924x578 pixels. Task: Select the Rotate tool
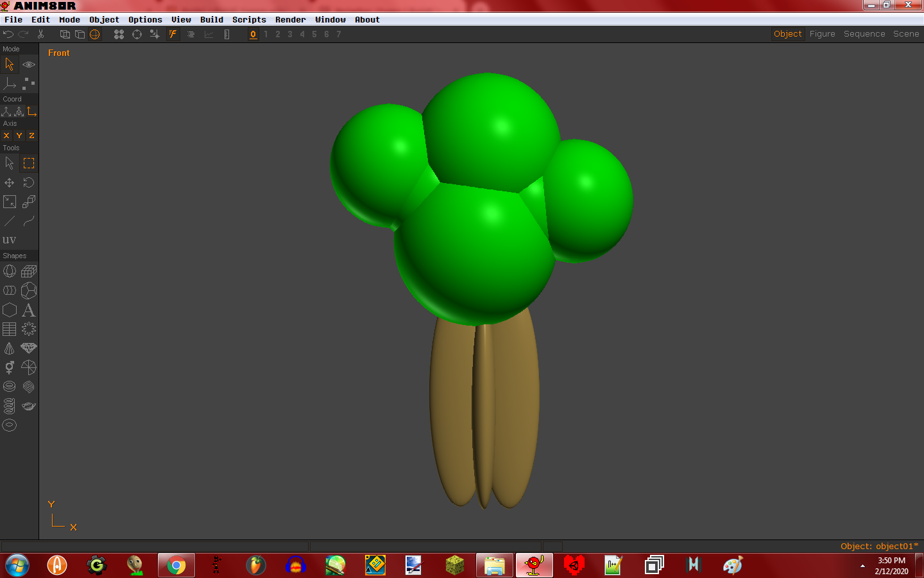(29, 183)
